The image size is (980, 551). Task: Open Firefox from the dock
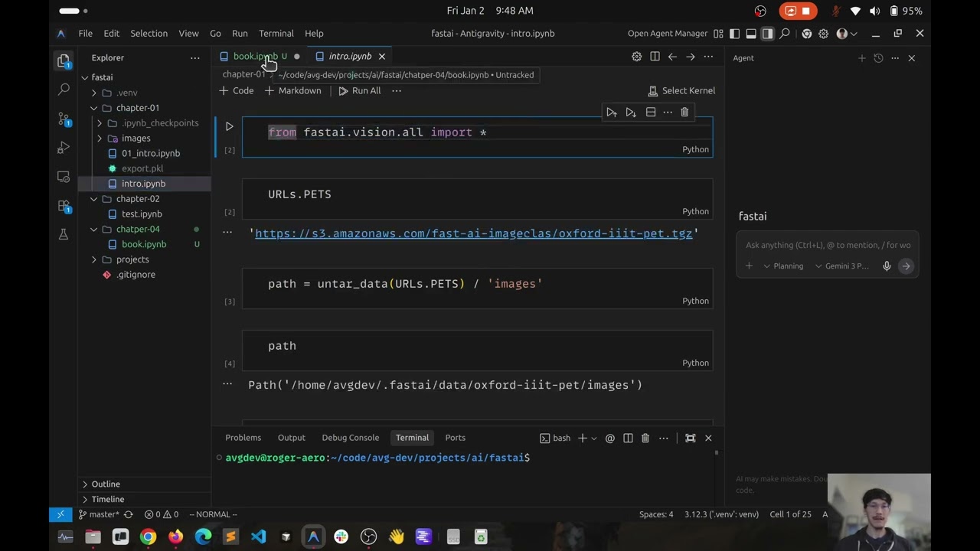[x=175, y=536]
